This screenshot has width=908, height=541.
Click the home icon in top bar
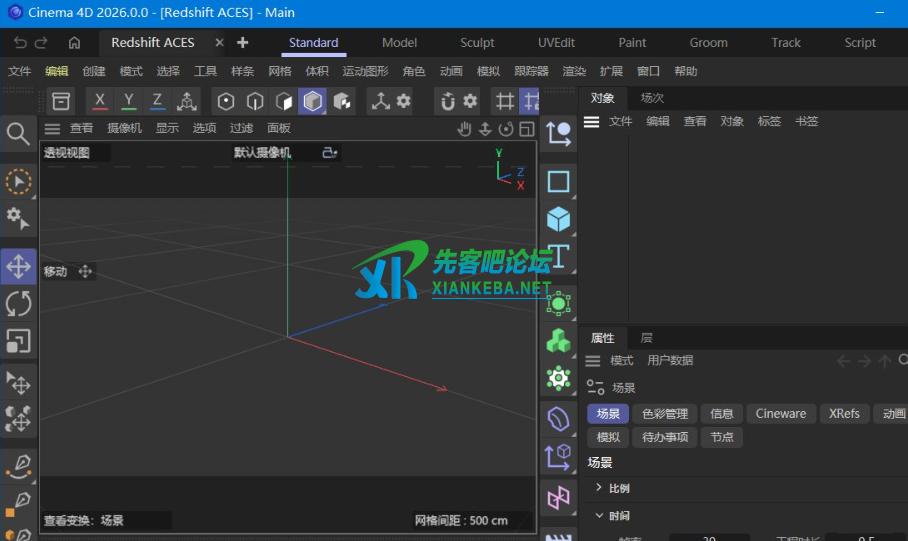pos(74,43)
